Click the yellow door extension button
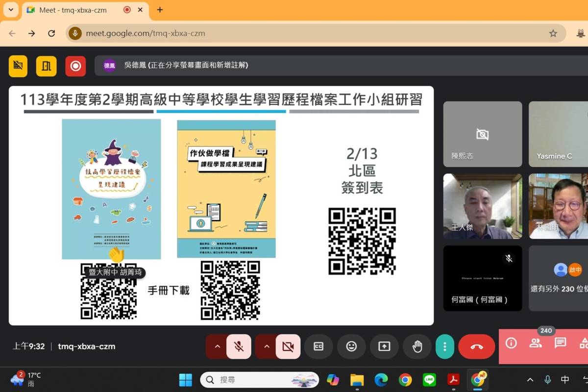This screenshot has height=392, width=588. coord(47,66)
